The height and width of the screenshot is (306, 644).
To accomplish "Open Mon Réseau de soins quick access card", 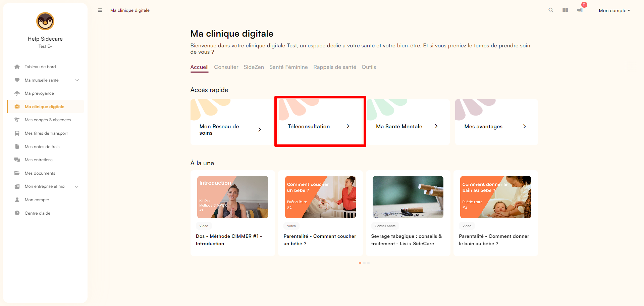I will click(x=232, y=122).
